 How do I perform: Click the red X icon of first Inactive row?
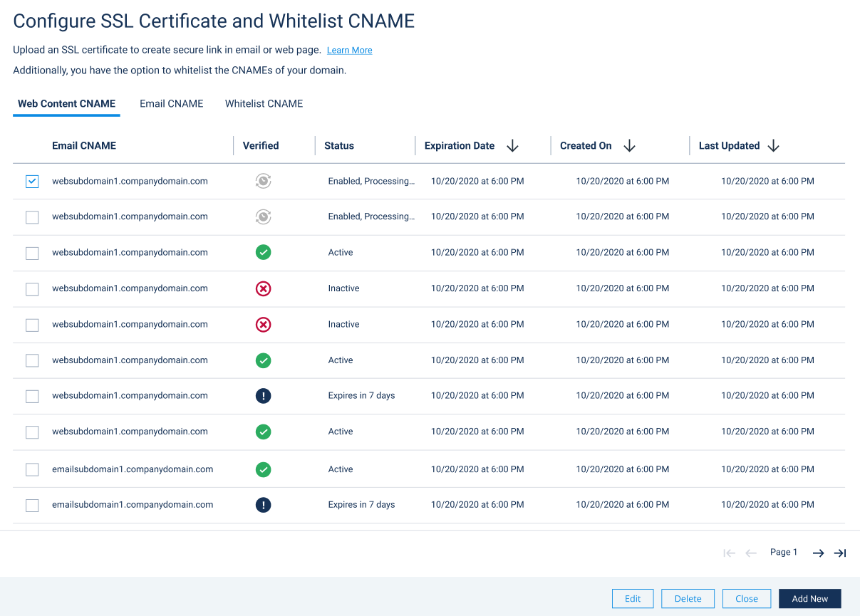[x=263, y=288]
